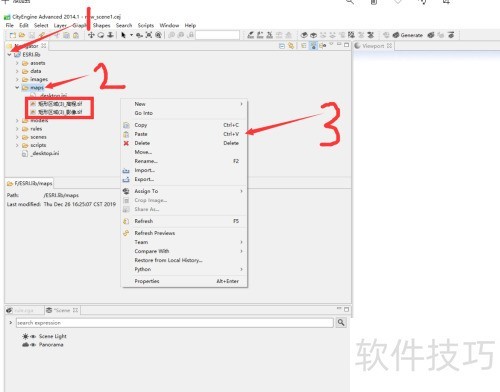This screenshot has height=392, width=500.
Task: Collapse the maps folder
Action: tap(17, 88)
